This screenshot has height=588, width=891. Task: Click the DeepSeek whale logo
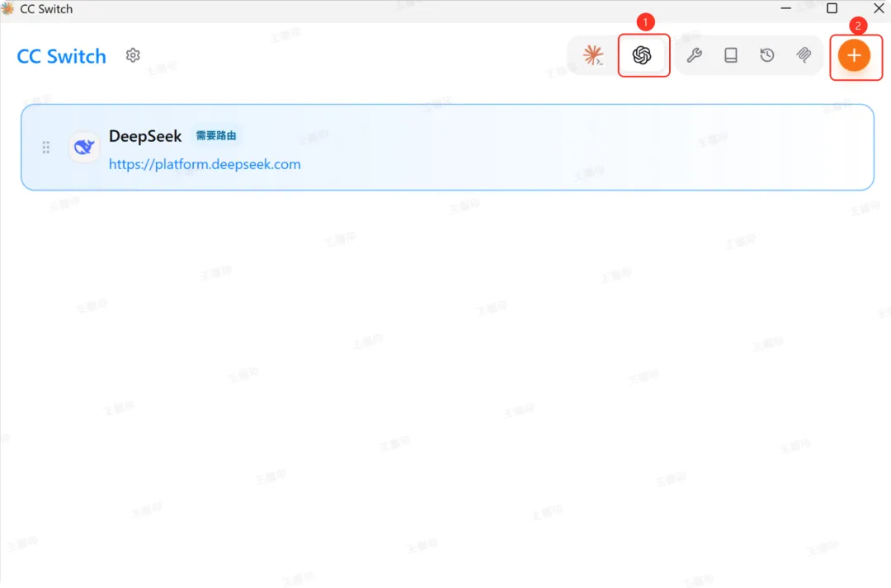84,147
